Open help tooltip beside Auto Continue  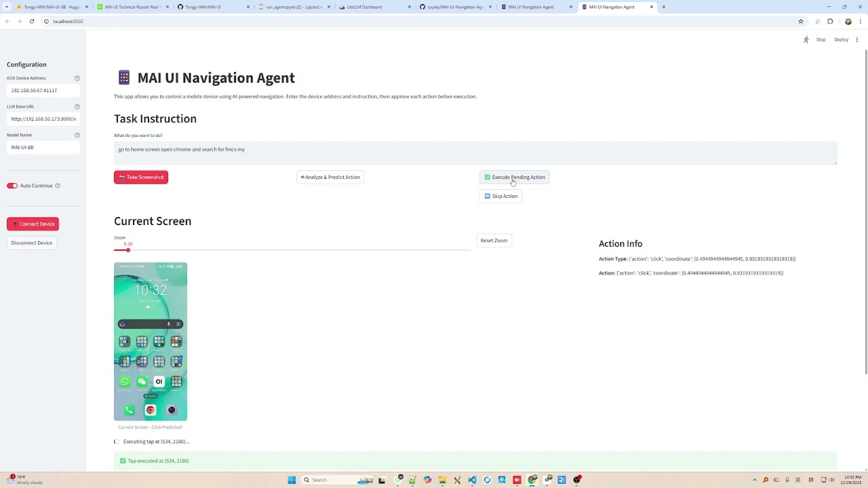point(58,186)
